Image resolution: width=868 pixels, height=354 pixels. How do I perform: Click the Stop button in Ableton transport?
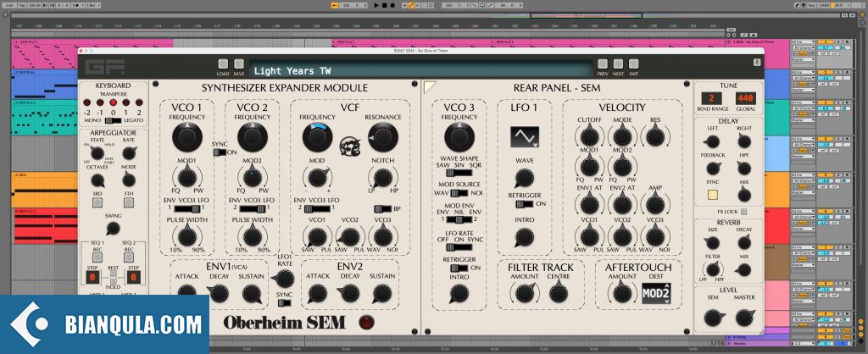(384, 5)
